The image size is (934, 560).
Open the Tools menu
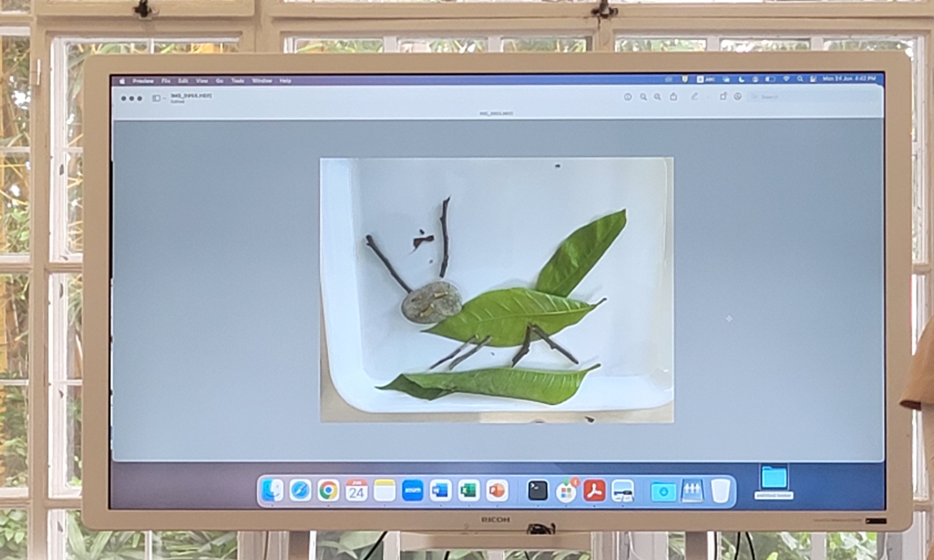[238, 81]
